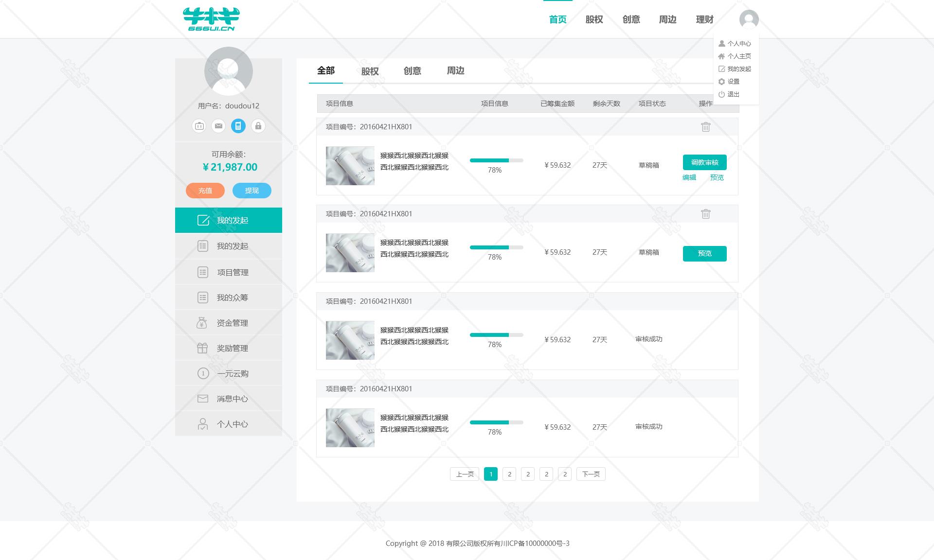The height and width of the screenshot is (560, 934).
Task: Open 资金管理 money bag item
Action: click(x=229, y=323)
